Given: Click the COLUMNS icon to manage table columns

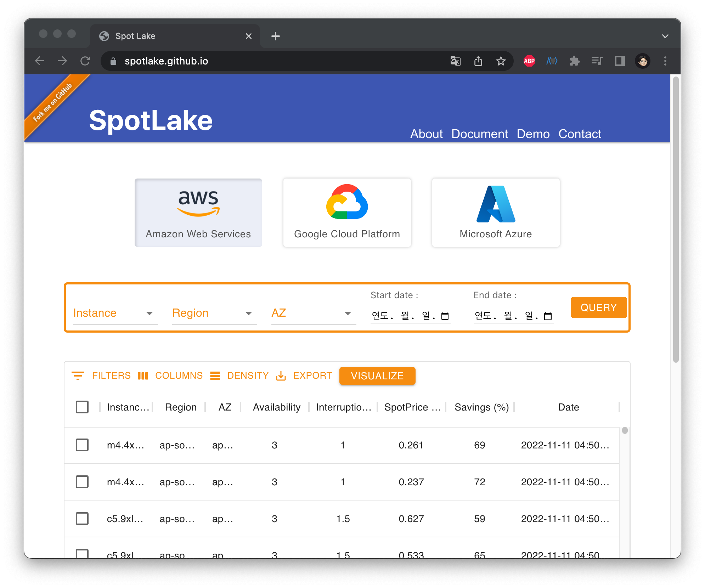Looking at the screenshot, I should 143,376.
